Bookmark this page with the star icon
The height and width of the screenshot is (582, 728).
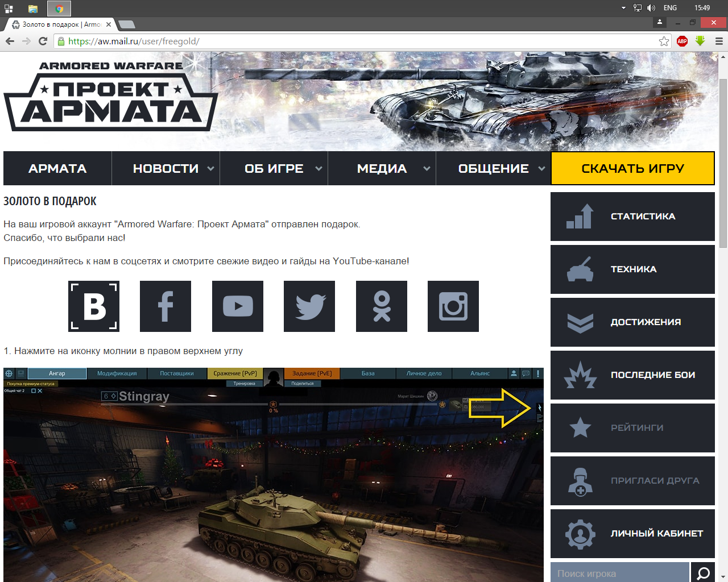coord(664,41)
